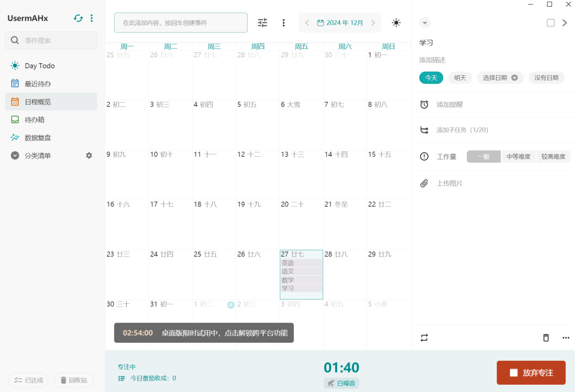575x392 pixels.
Task: Click the repeat icon in the task panel
Action: click(x=424, y=338)
